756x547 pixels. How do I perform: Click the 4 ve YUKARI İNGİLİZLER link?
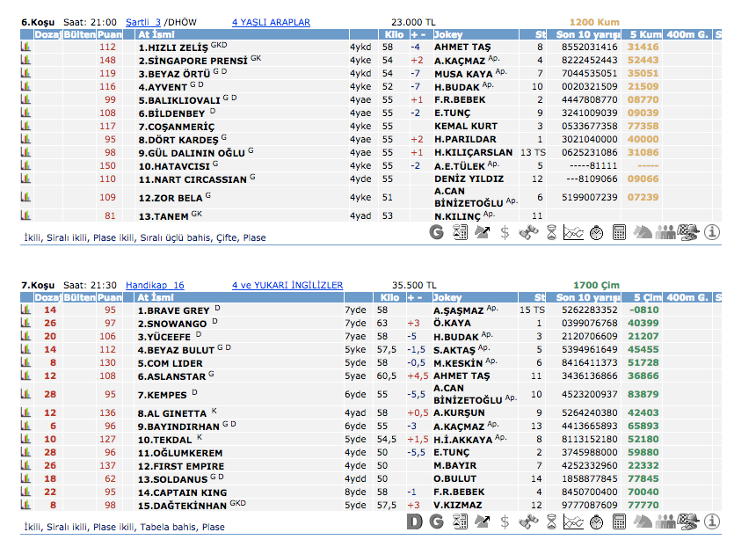click(287, 285)
